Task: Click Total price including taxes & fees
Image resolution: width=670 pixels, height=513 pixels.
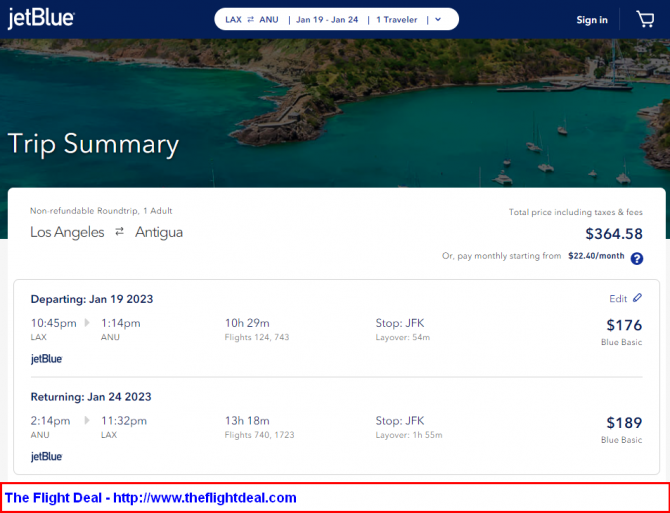Action: (x=576, y=212)
